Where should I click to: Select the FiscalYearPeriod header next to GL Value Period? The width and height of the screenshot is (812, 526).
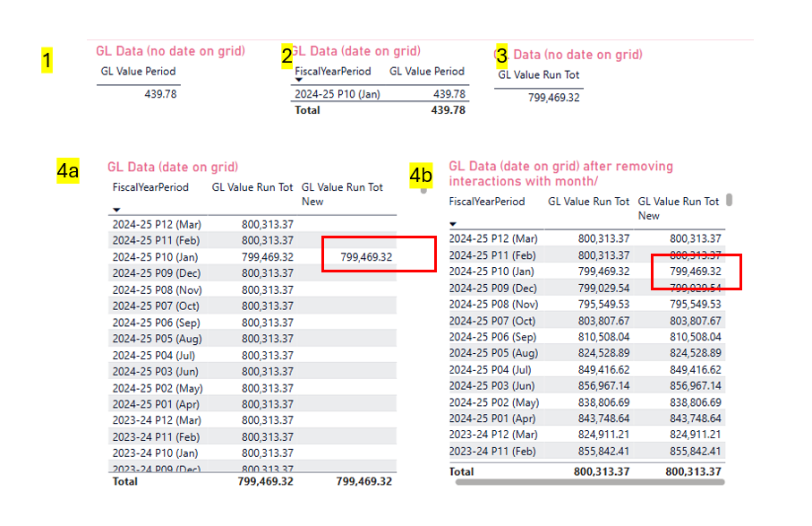332,71
